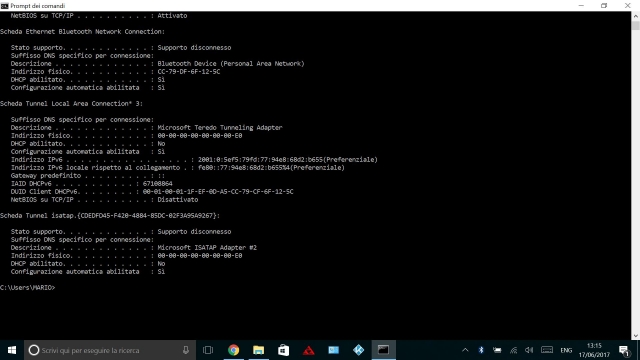Click the scrollbar down arrow

coord(636,336)
